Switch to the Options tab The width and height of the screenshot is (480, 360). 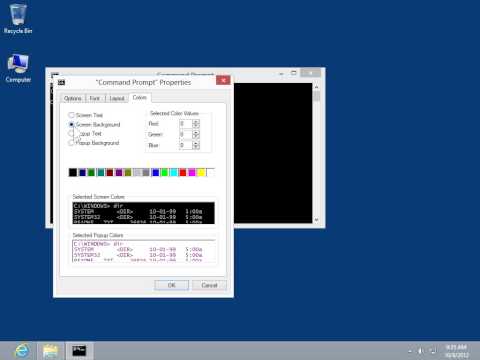pos(73,98)
